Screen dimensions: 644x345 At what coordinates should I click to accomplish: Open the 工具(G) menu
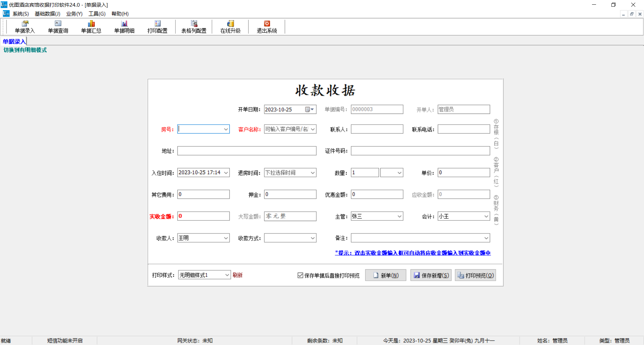[97, 14]
